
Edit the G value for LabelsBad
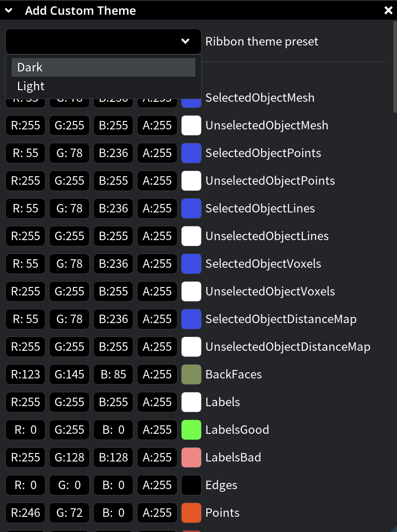click(x=69, y=457)
